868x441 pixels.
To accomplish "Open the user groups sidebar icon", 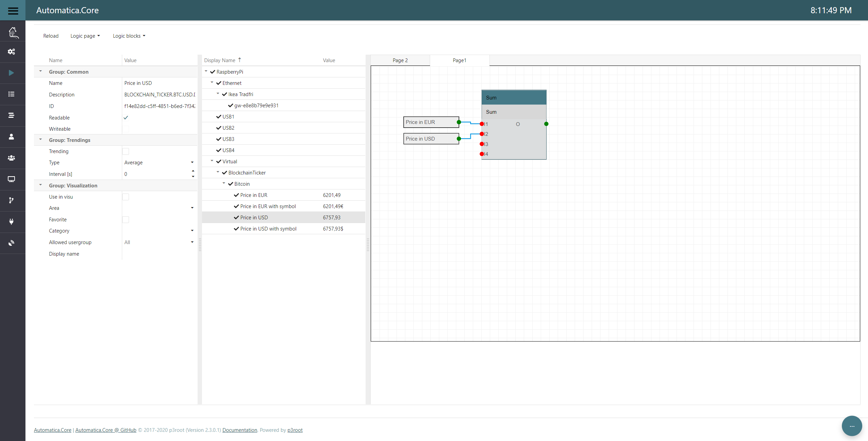I will click(12, 158).
